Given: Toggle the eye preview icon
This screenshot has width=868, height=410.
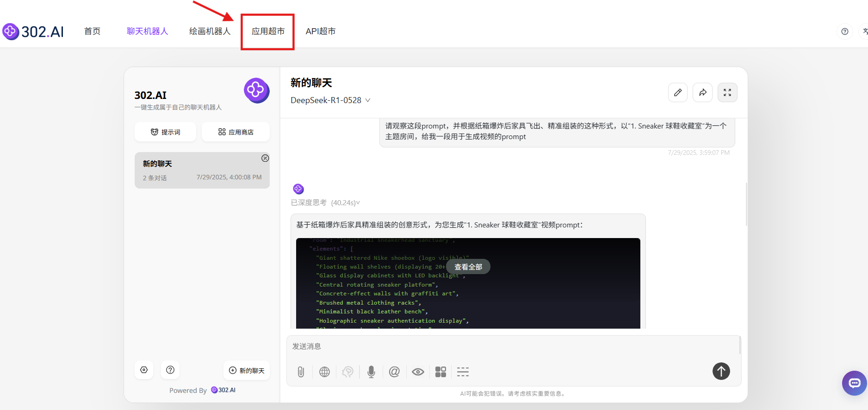Looking at the screenshot, I should click(x=418, y=372).
